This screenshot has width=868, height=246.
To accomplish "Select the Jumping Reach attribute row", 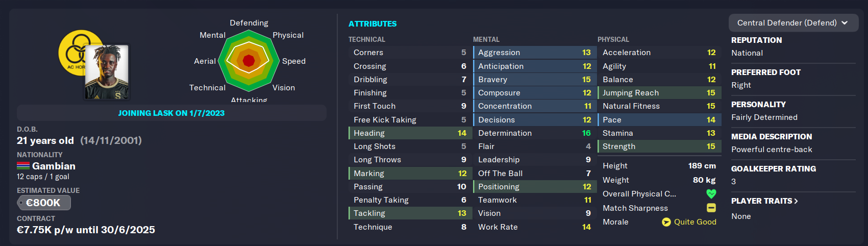I will [659, 93].
